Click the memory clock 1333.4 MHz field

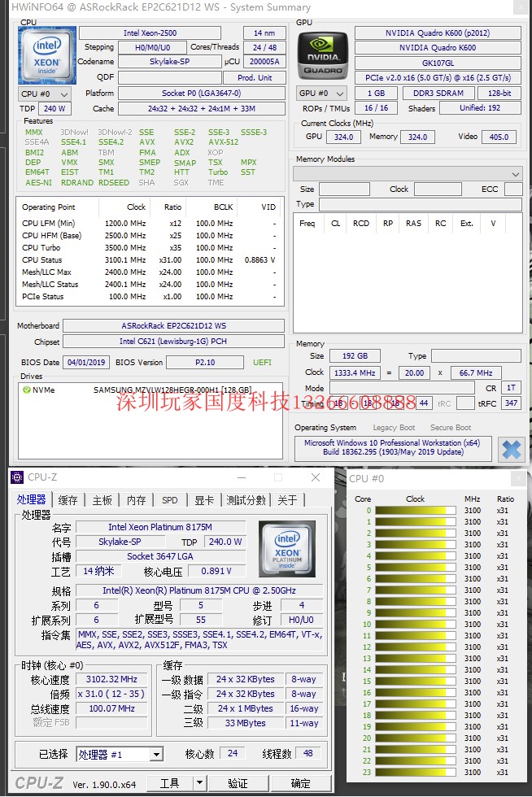pyautogui.click(x=355, y=372)
